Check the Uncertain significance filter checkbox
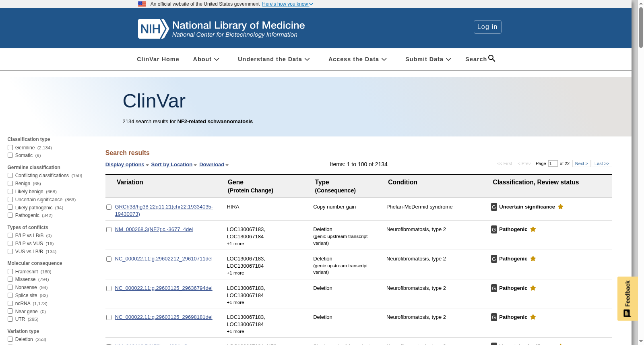 pos(10,200)
